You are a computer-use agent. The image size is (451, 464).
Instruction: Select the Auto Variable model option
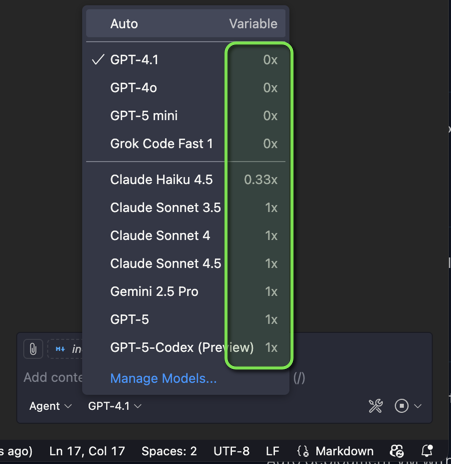[x=186, y=24]
